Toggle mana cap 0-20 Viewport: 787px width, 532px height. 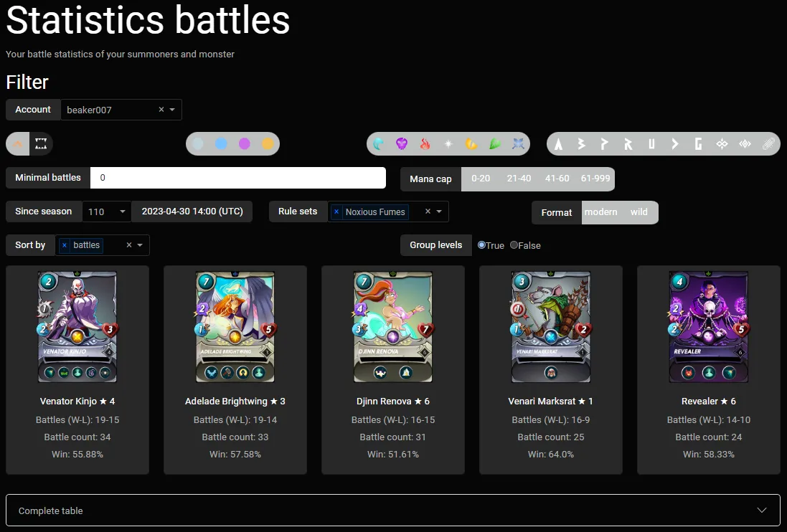(x=481, y=179)
